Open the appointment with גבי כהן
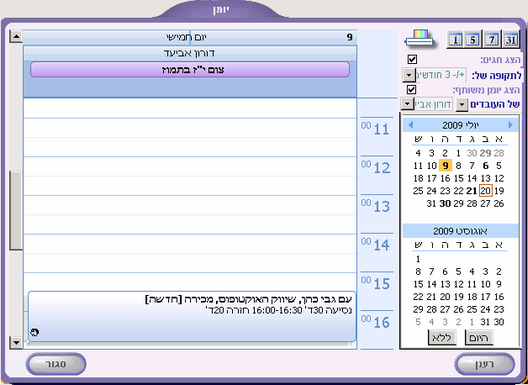 tap(192, 317)
